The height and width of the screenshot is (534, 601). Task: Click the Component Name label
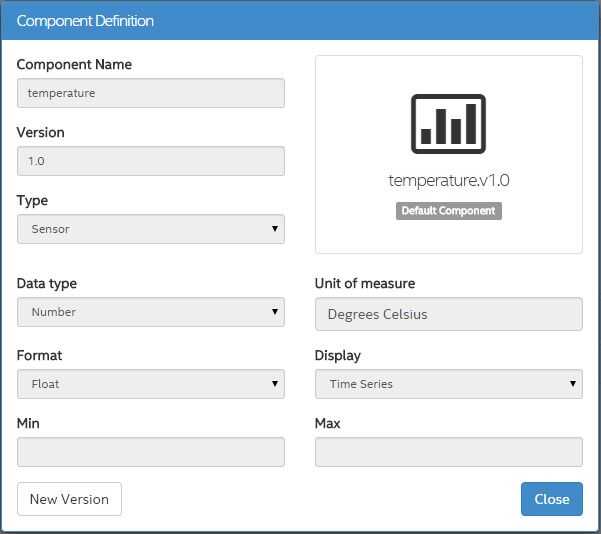click(74, 64)
